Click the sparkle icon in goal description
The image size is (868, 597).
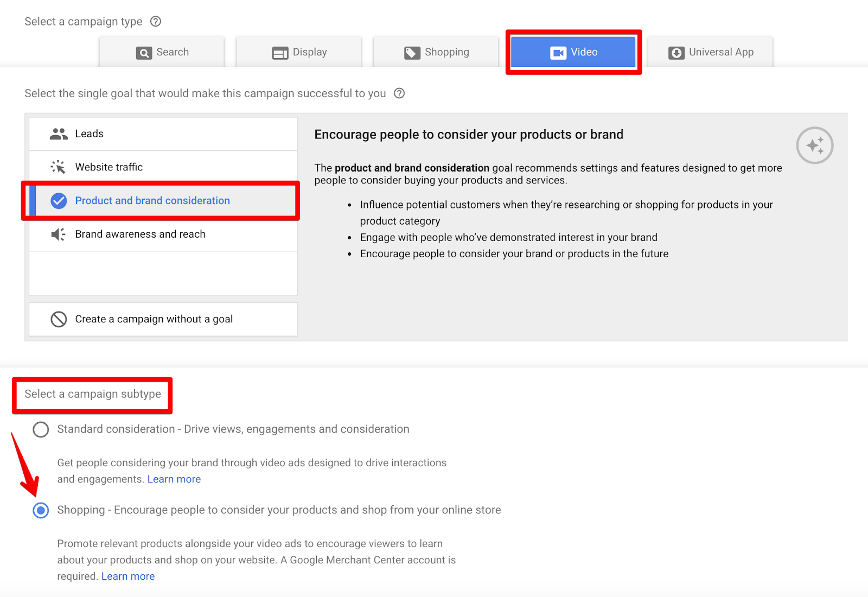click(x=814, y=145)
